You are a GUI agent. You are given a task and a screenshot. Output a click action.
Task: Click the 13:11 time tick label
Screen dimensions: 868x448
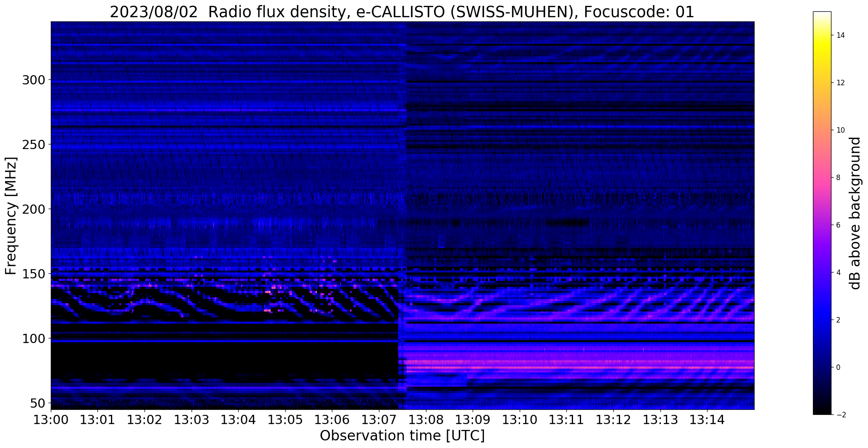coord(567,419)
